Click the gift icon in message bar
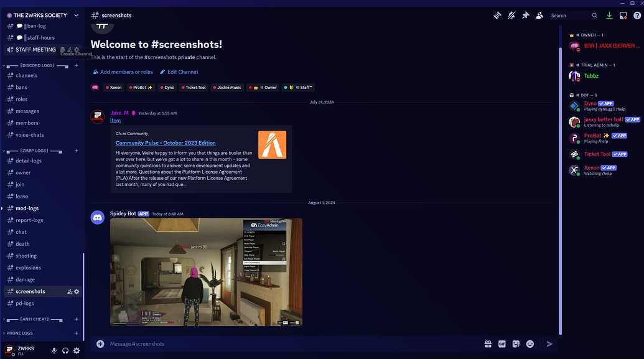Screen dimensions: 644x359 [x=488, y=343]
